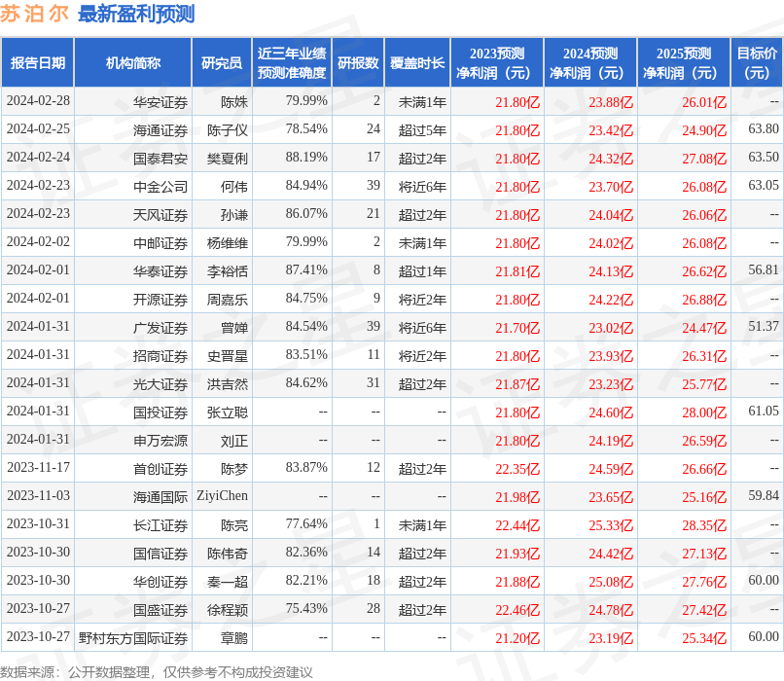Click the 报告日期 column header
784x681 pixels.
(39, 61)
